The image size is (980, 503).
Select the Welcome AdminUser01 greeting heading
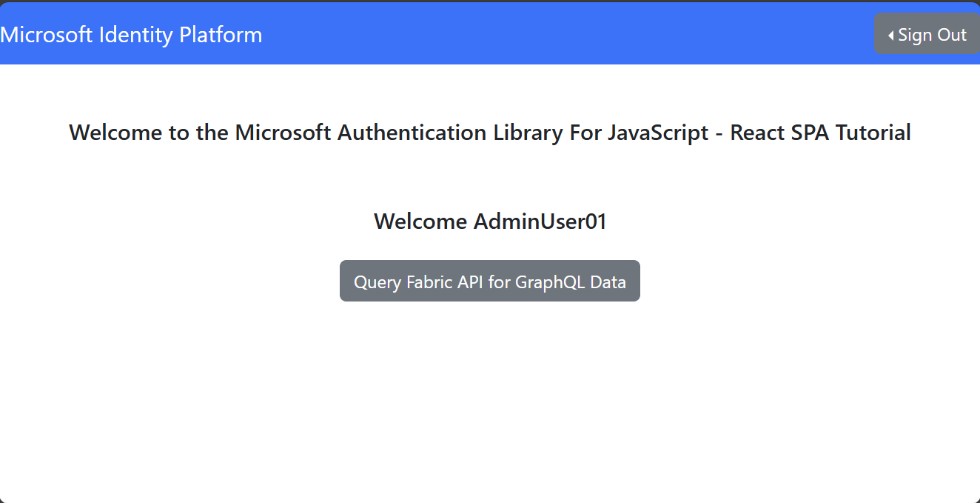490,221
